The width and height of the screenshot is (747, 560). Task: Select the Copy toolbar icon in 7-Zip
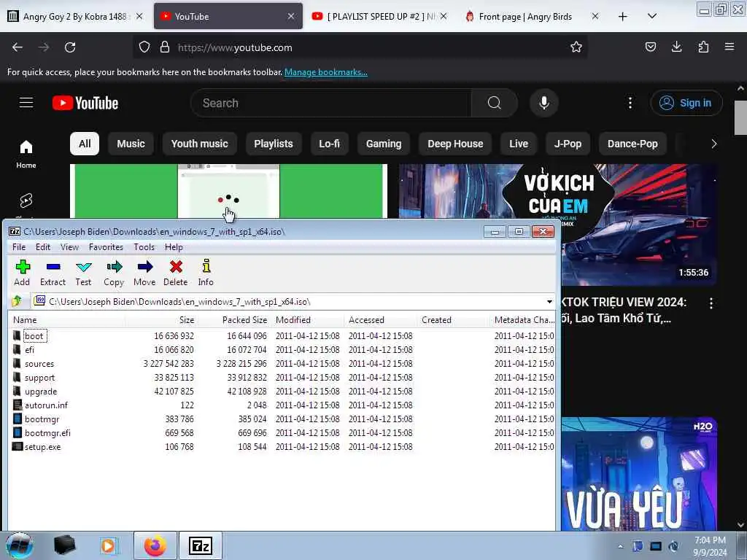click(114, 273)
